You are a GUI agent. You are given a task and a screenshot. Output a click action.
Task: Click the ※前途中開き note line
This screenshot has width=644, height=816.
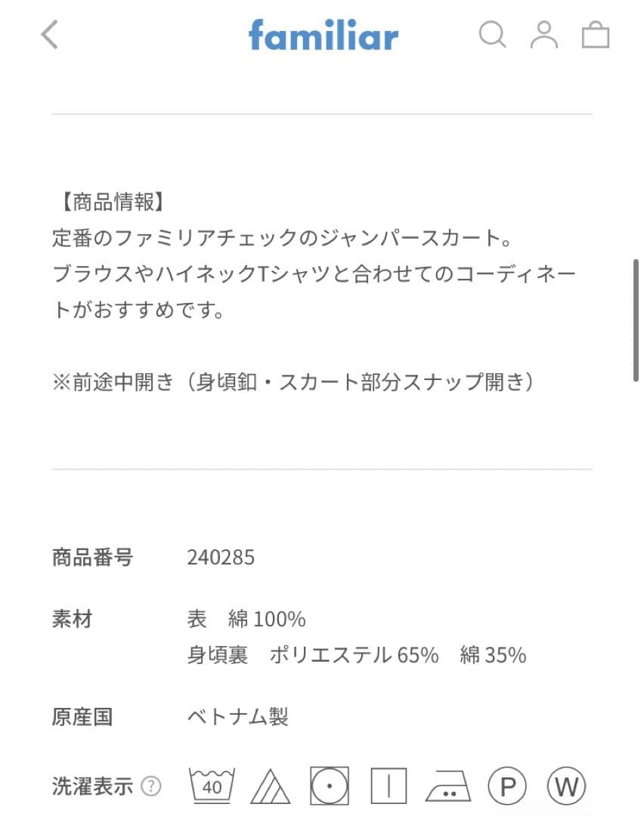[x=294, y=382]
